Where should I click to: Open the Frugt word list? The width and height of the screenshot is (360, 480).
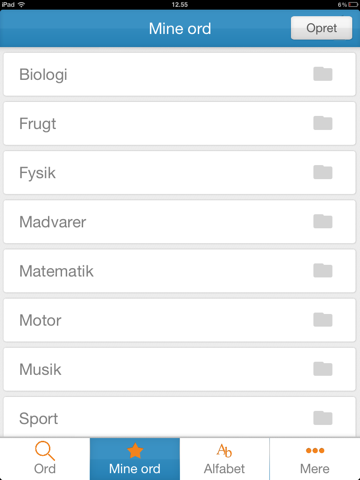[180, 123]
